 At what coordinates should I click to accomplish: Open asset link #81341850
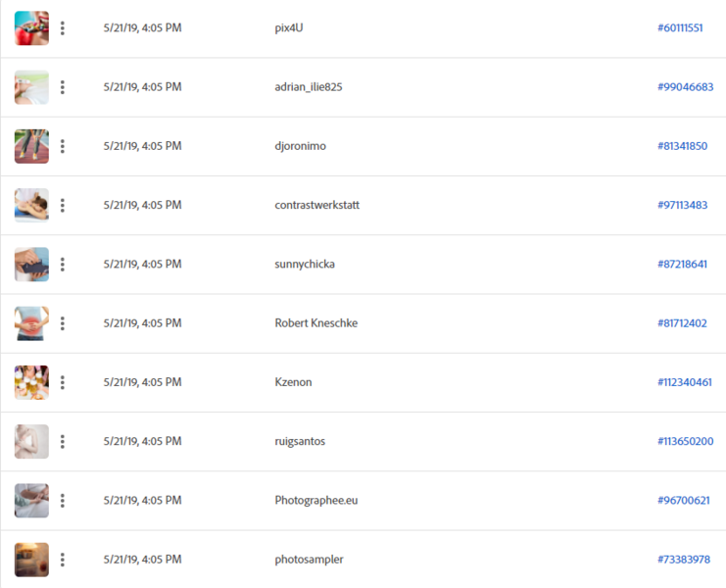point(683,146)
